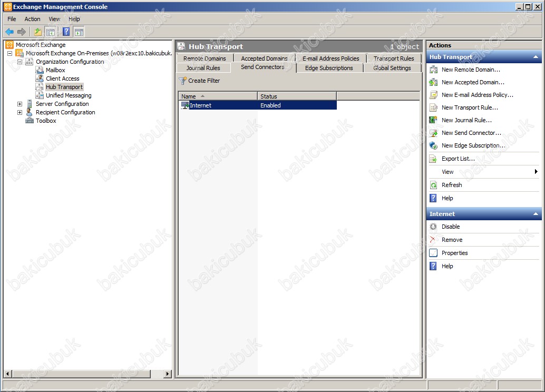Viewport: 545px width, 392px height.
Task: Click the Properties action icon
Action: point(433,253)
